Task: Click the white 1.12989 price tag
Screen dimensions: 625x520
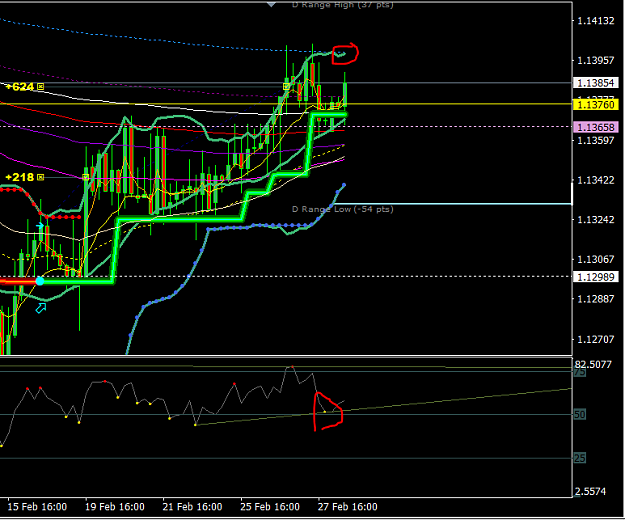Action: [596, 277]
